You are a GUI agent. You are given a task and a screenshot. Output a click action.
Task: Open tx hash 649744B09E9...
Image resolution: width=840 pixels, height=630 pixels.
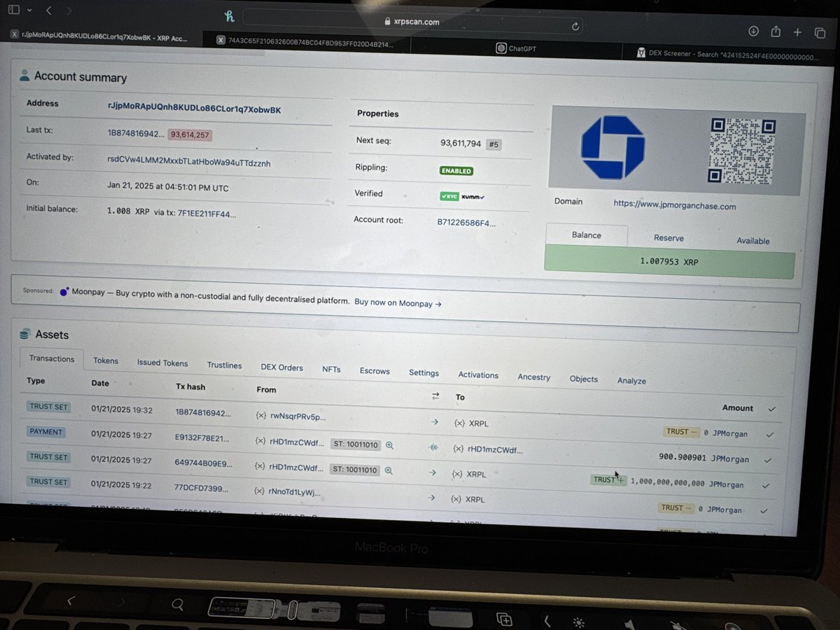click(x=202, y=464)
